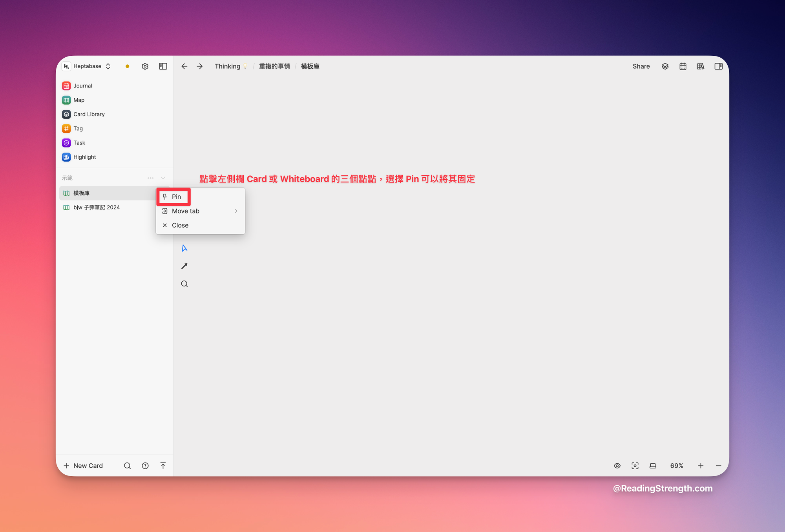
Task: Toggle the calendar view icon
Action: [x=683, y=66]
